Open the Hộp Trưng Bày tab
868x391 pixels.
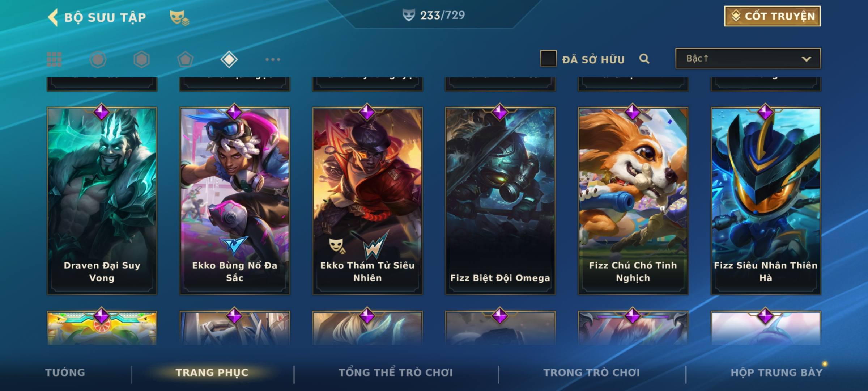[776, 373]
